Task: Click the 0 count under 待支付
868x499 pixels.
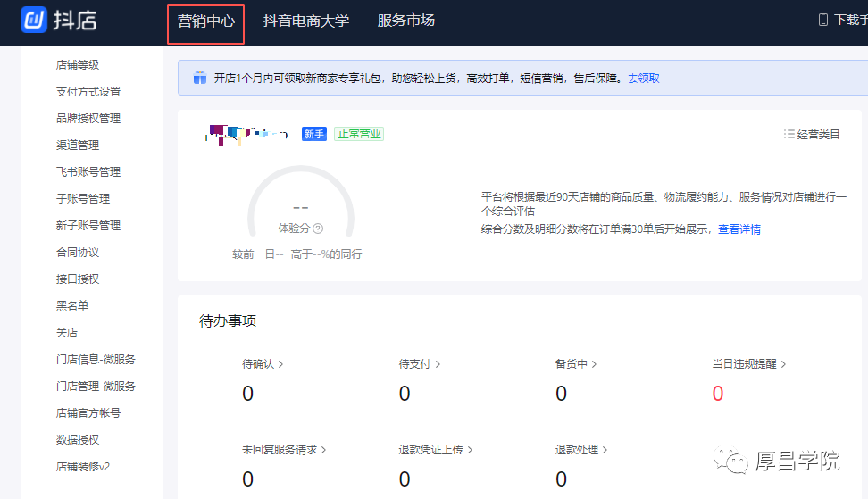Action: (405, 394)
